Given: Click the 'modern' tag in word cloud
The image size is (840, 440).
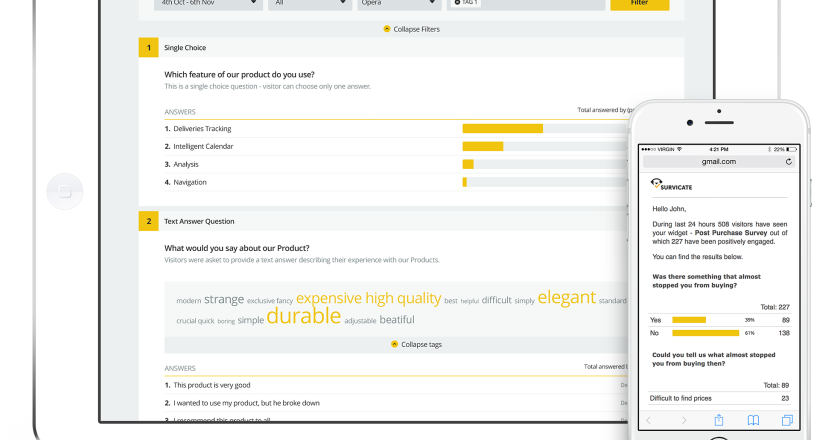Looking at the screenshot, I should click(189, 301).
